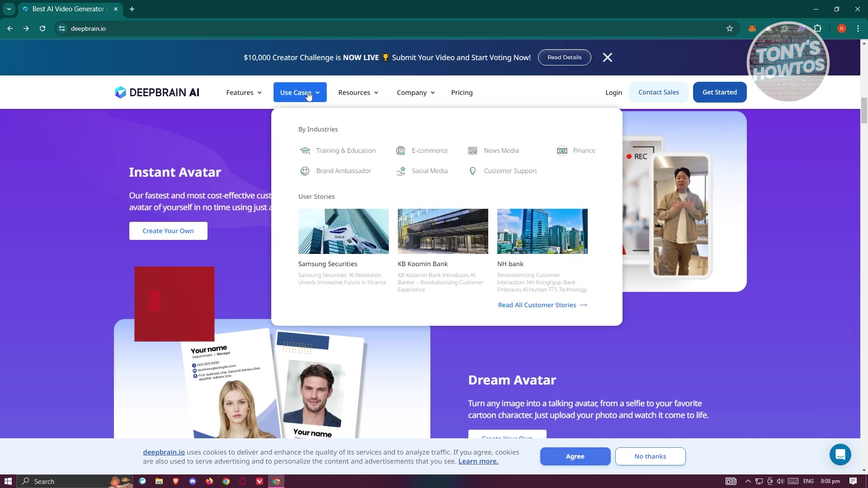Open the News Media use case
The width and height of the screenshot is (868, 488).
click(x=501, y=150)
